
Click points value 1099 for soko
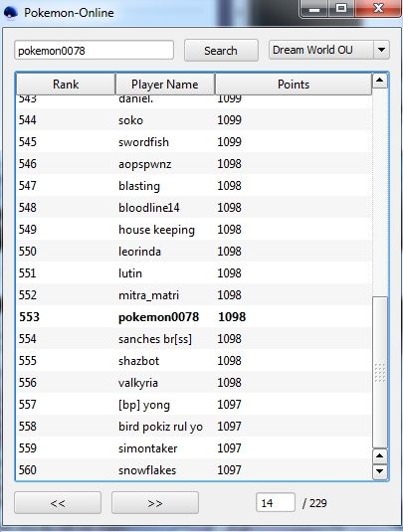pyautogui.click(x=230, y=120)
